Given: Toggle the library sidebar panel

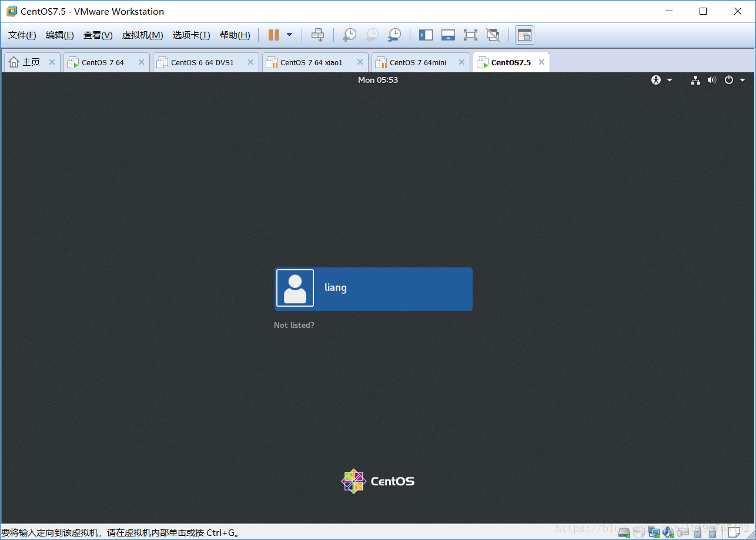Looking at the screenshot, I should coord(426,35).
